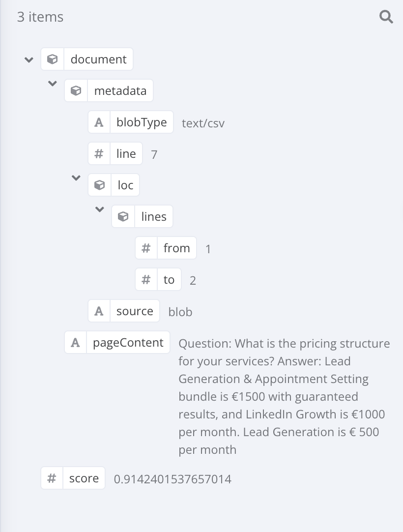This screenshot has height=532, width=403.
Task: Click the source string type icon
Action: [99, 311]
